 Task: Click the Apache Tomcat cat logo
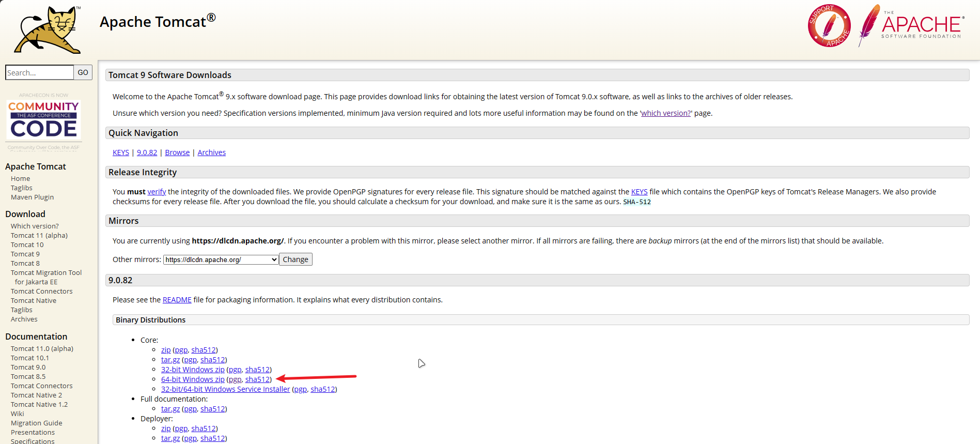pos(48,30)
